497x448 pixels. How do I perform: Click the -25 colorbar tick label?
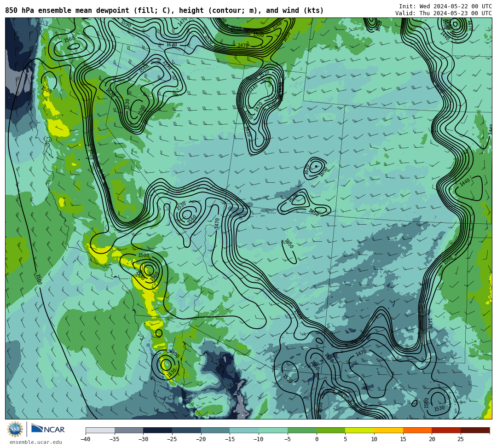pos(172,439)
